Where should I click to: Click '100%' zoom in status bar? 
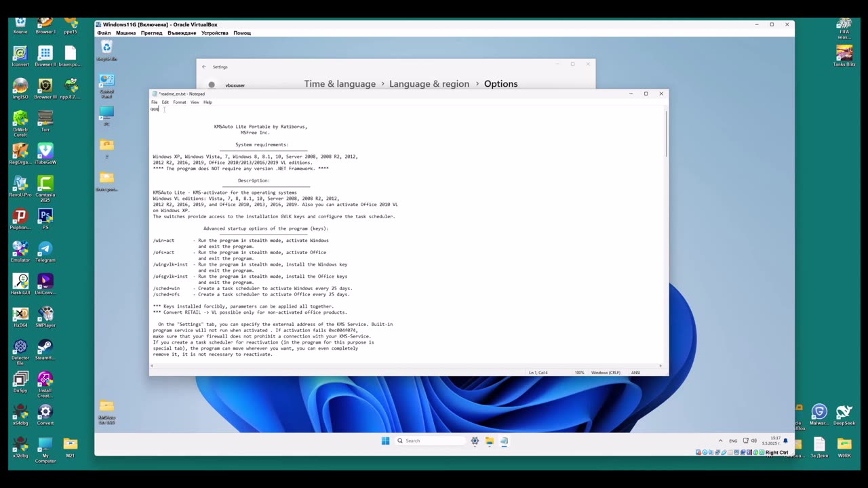579,373
